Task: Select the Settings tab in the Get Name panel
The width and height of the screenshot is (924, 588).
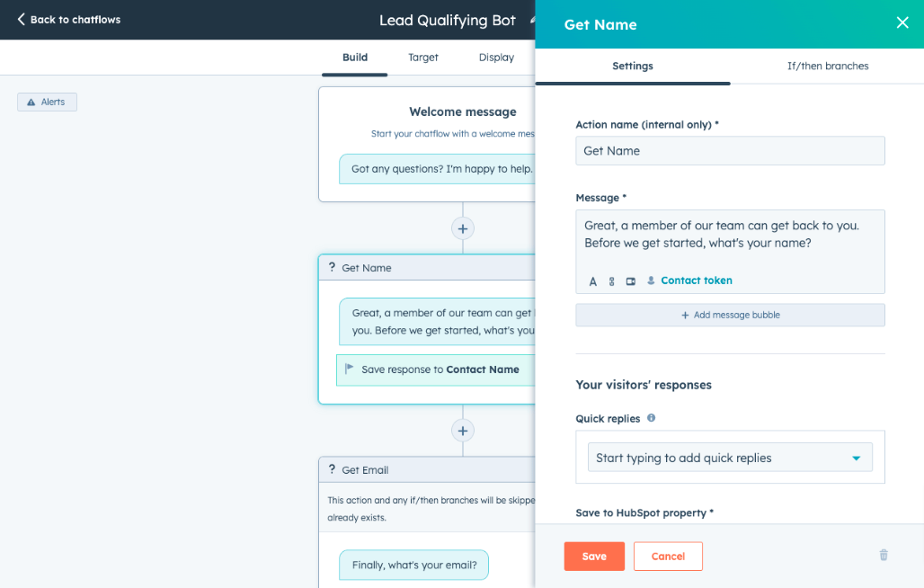Action: point(633,66)
